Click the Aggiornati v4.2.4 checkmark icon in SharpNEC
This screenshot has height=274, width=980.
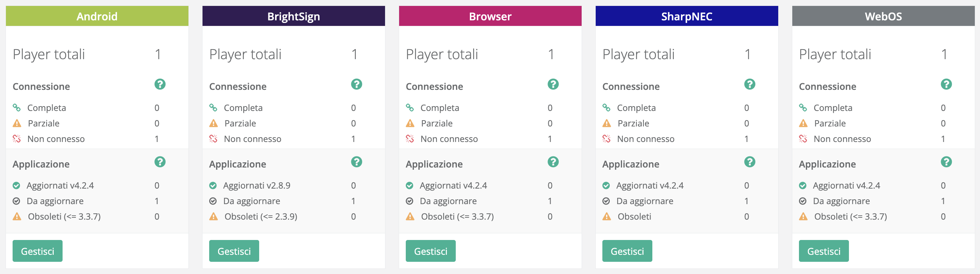pos(606,186)
